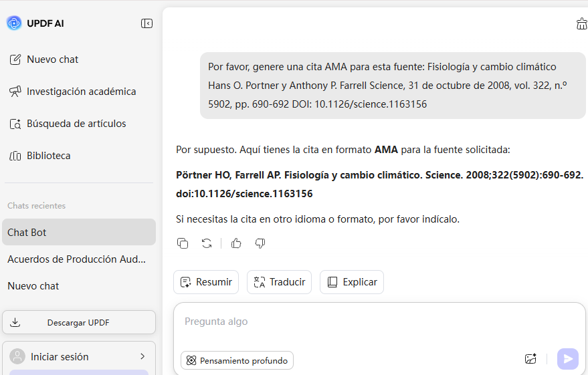Open Búsqueda de artículos

pyautogui.click(x=68, y=124)
